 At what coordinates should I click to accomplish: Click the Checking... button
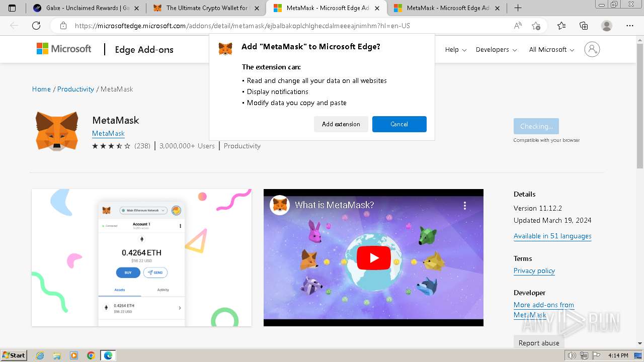click(536, 126)
